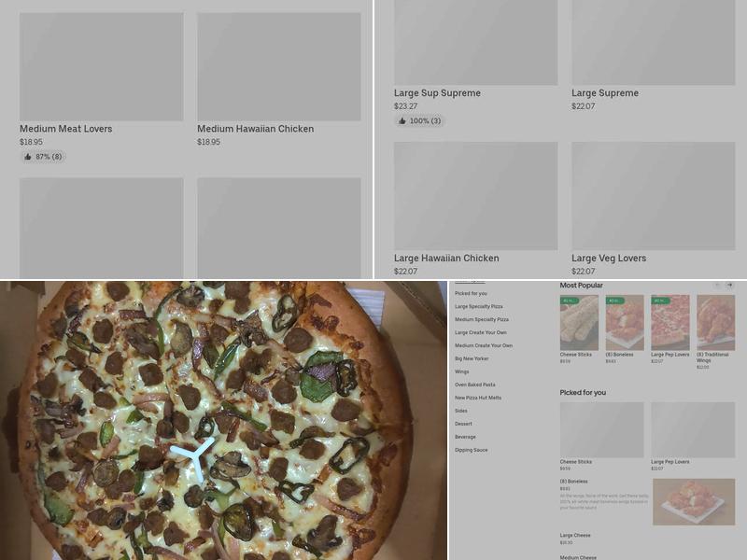Click the pizza photo
747x560 pixels.
click(x=223, y=421)
